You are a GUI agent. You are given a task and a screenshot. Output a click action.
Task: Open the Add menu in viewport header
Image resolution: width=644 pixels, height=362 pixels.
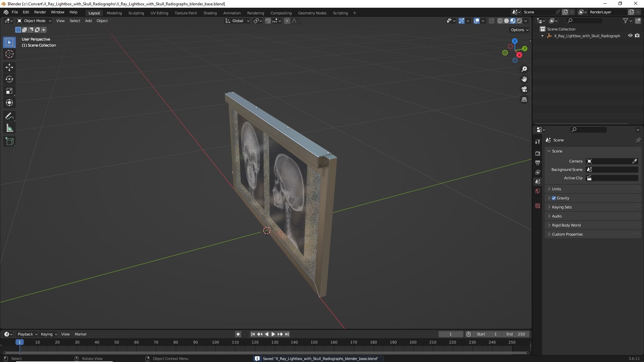pos(88,21)
